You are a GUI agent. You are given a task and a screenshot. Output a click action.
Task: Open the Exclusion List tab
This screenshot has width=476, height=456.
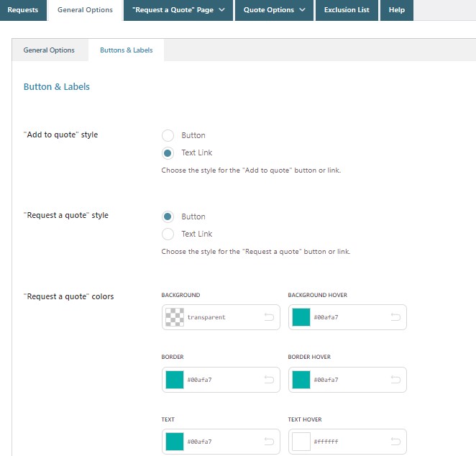347,10
